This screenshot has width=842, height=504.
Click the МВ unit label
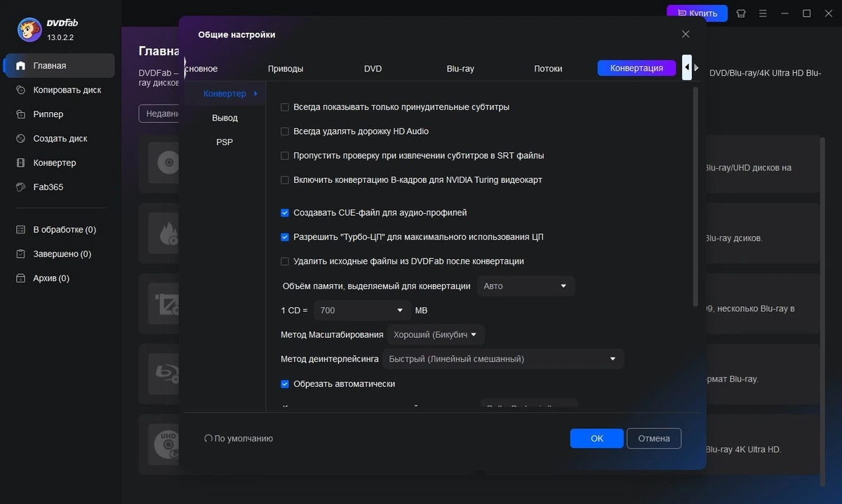coord(421,310)
